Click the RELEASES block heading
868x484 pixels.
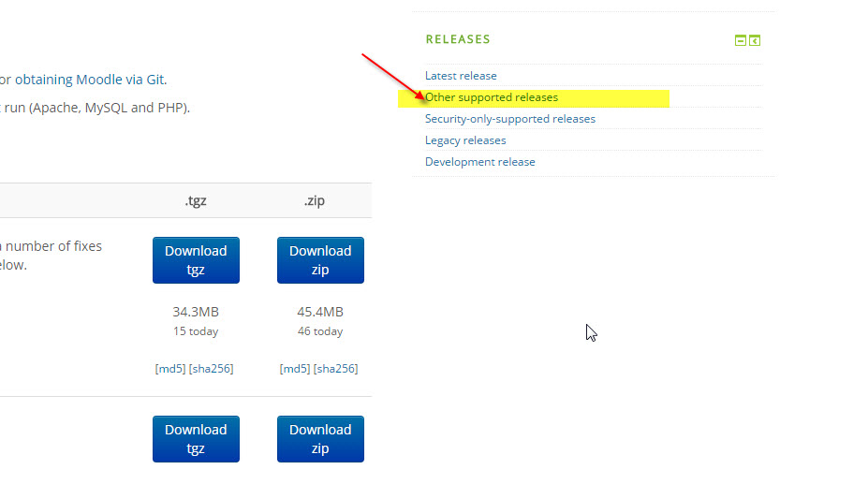(x=458, y=39)
